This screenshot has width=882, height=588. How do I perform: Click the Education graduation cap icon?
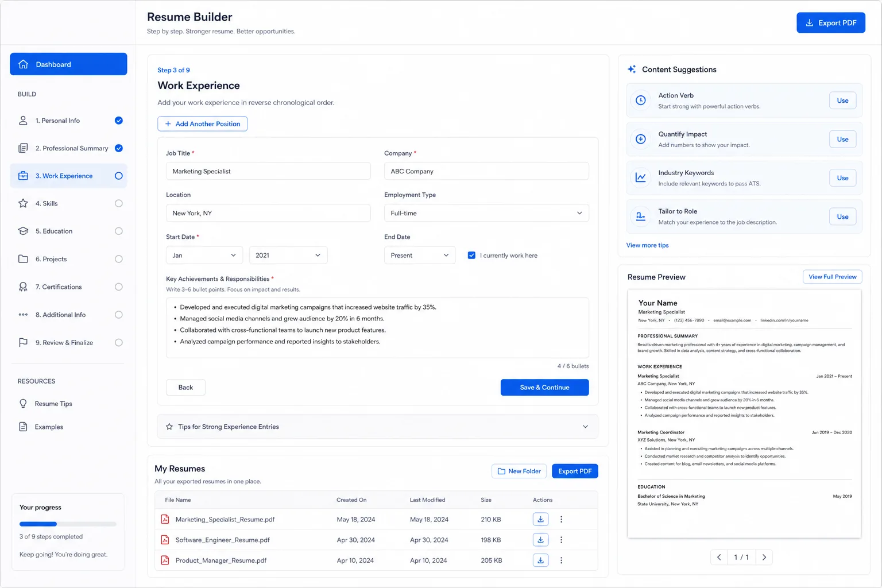tap(23, 231)
